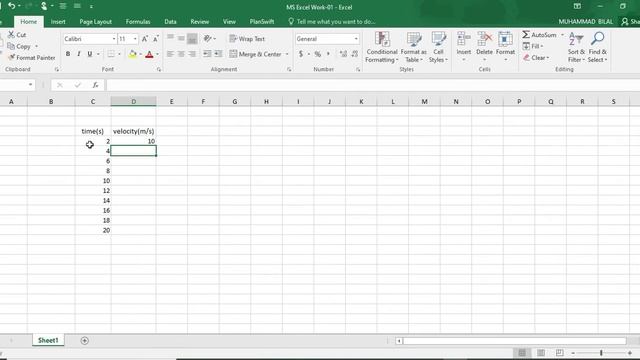Open the Data ribbon tab
640x360 pixels.
tap(170, 22)
